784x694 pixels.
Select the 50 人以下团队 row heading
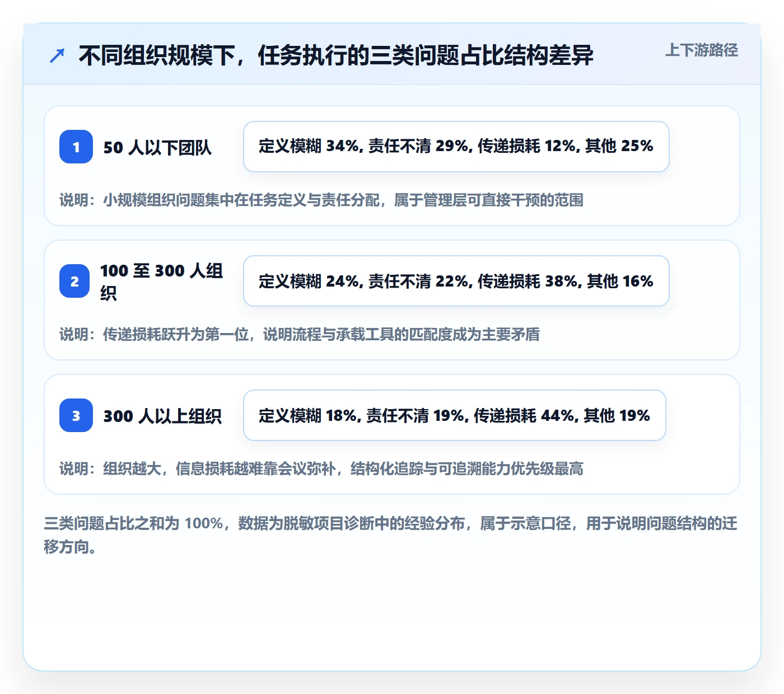(157, 147)
